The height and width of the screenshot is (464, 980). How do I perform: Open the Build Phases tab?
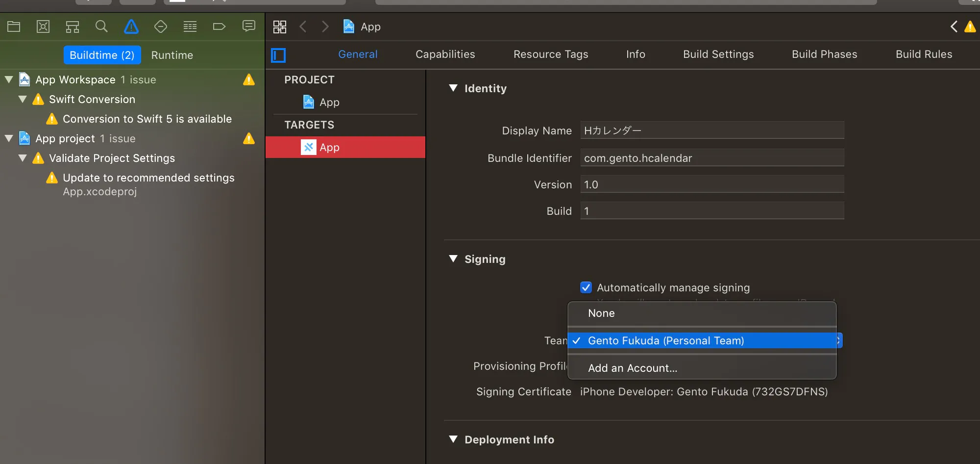(825, 54)
